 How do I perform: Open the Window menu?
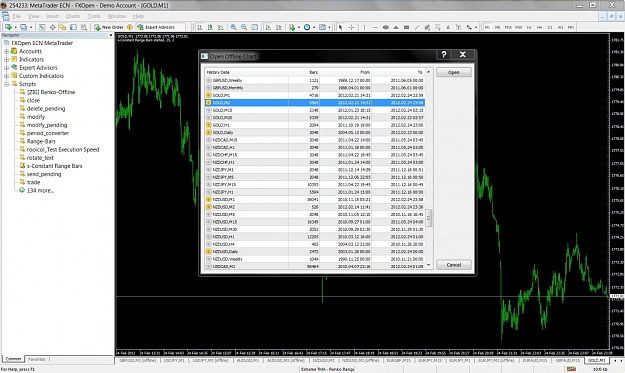[x=116, y=16]
